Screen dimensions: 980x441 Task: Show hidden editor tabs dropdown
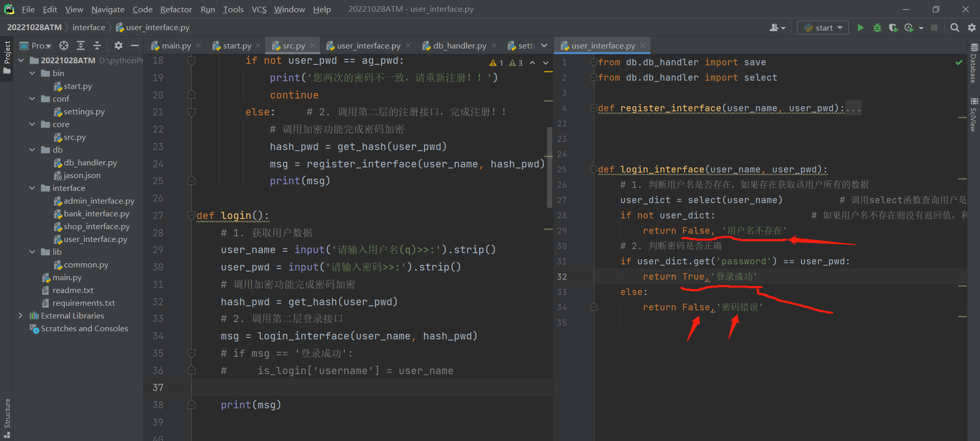coord(544,45)
